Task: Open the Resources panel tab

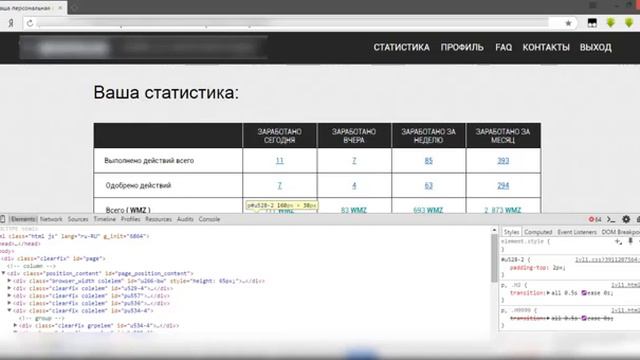Action: coord(158,219)
